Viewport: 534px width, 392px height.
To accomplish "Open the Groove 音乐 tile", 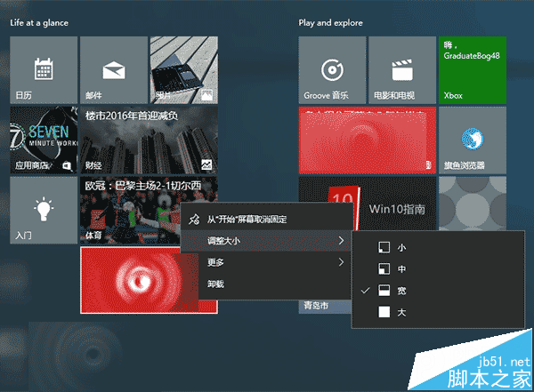I will (332, 70).
